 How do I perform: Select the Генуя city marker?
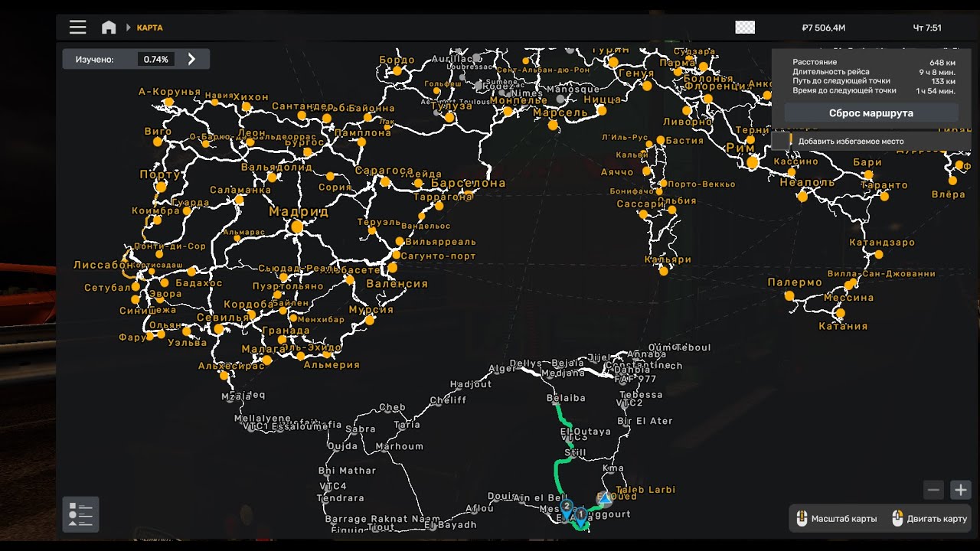(x=647, y=86)
